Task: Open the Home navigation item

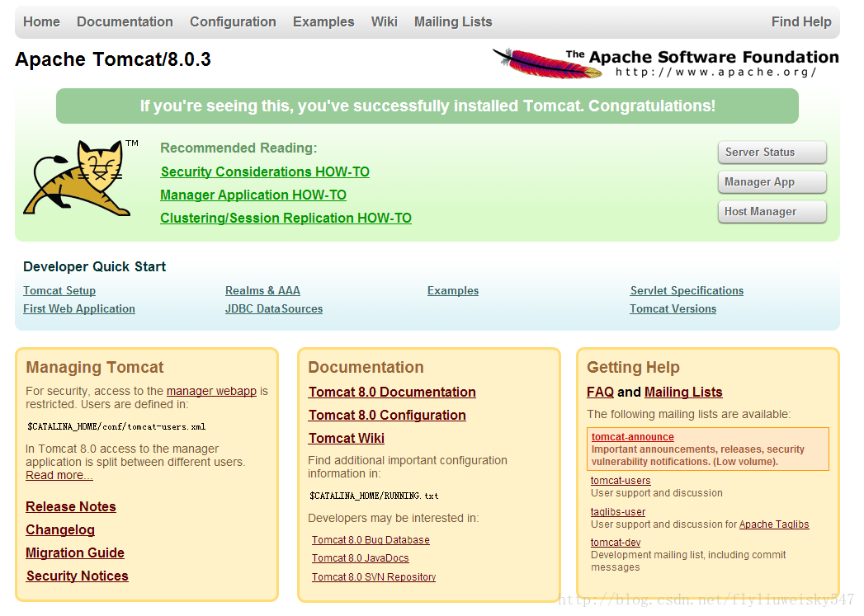Action: 41,22
